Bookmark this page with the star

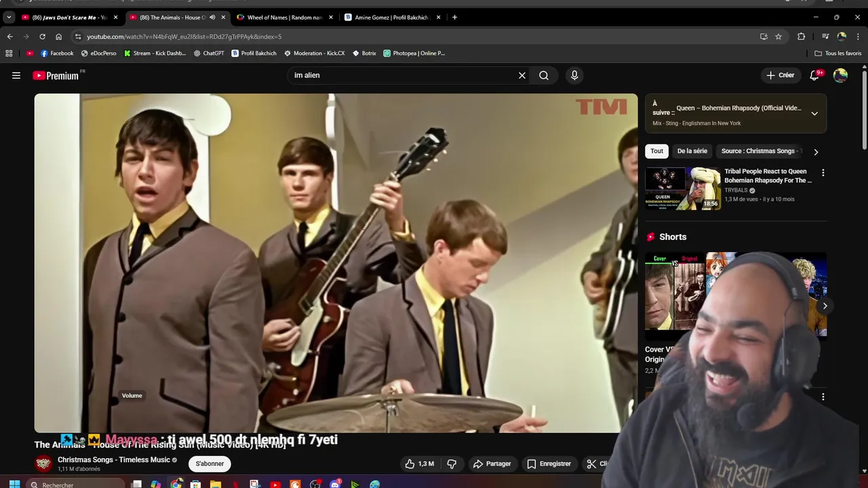click(778, 37)
